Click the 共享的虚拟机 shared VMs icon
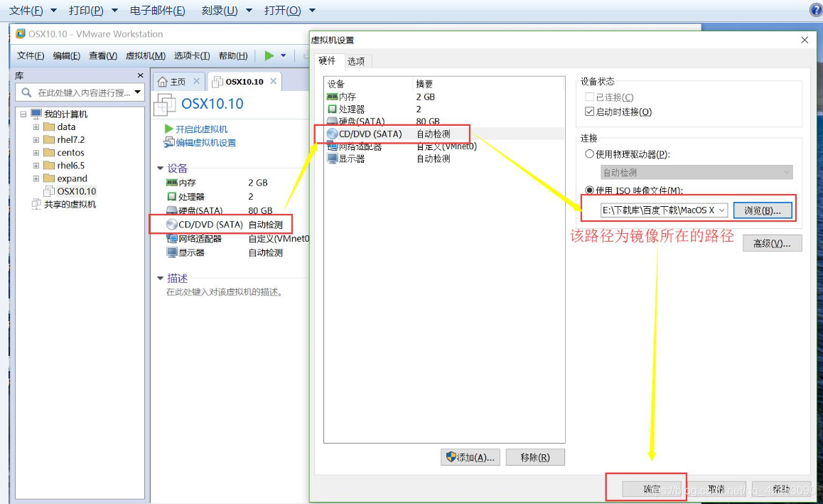 tap(36, 204)
